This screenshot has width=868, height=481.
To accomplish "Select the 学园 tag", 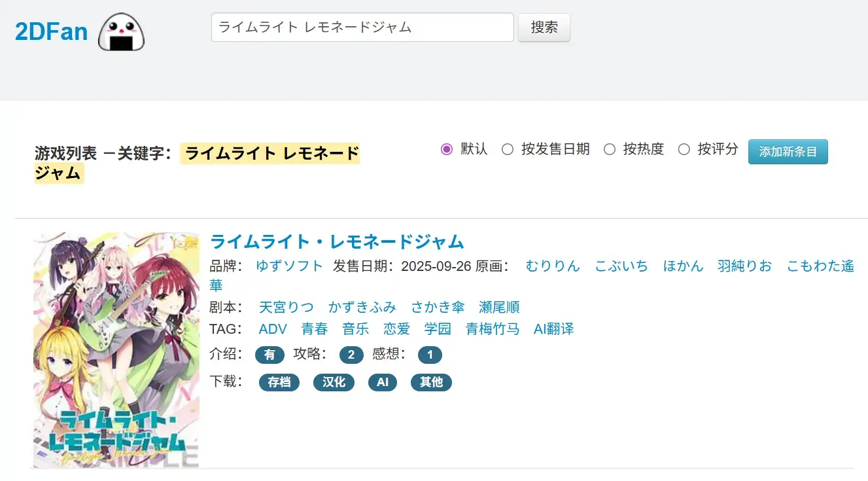I will 438,329.
